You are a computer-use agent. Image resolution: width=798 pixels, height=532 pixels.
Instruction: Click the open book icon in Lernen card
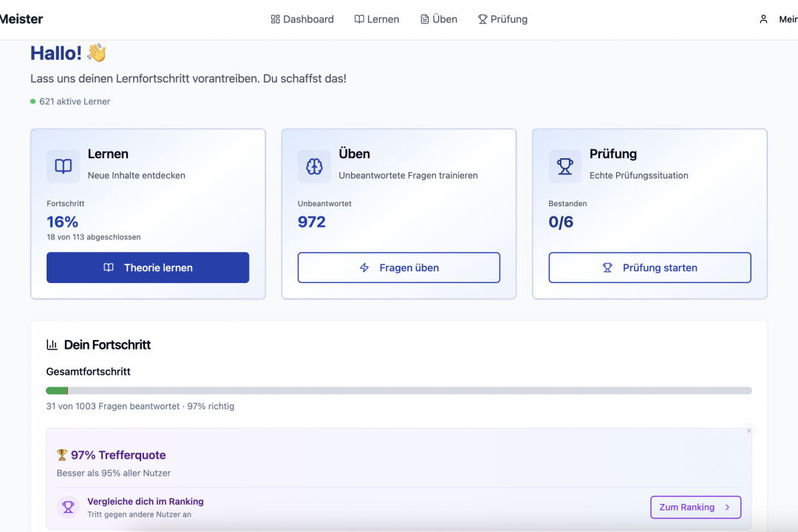click(64, 166)
